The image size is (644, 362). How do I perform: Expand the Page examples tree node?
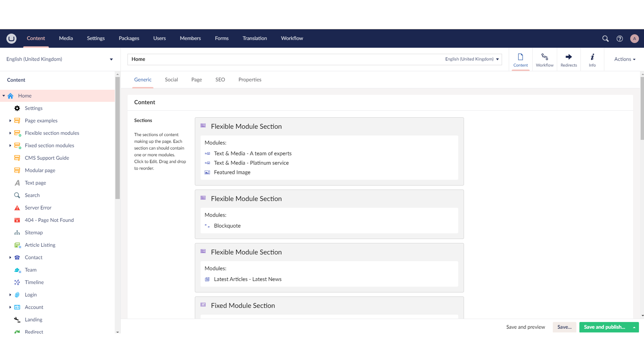click(x=10, y=121)
